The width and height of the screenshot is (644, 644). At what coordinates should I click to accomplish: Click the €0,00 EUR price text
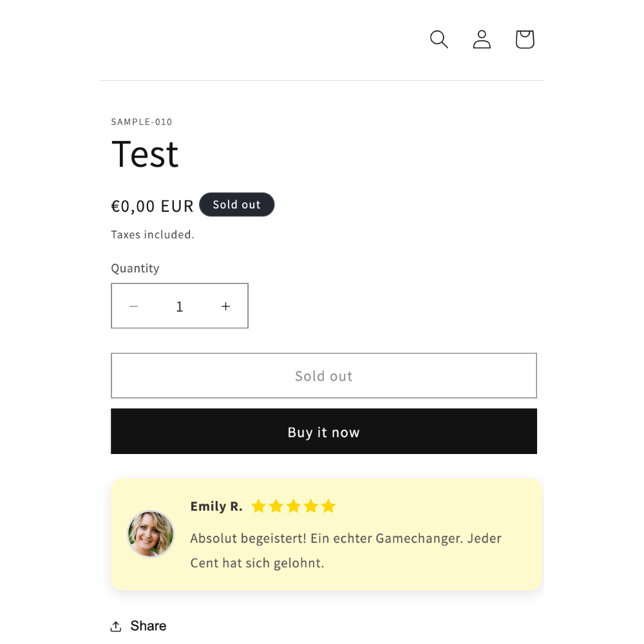(x=152, y=206)
